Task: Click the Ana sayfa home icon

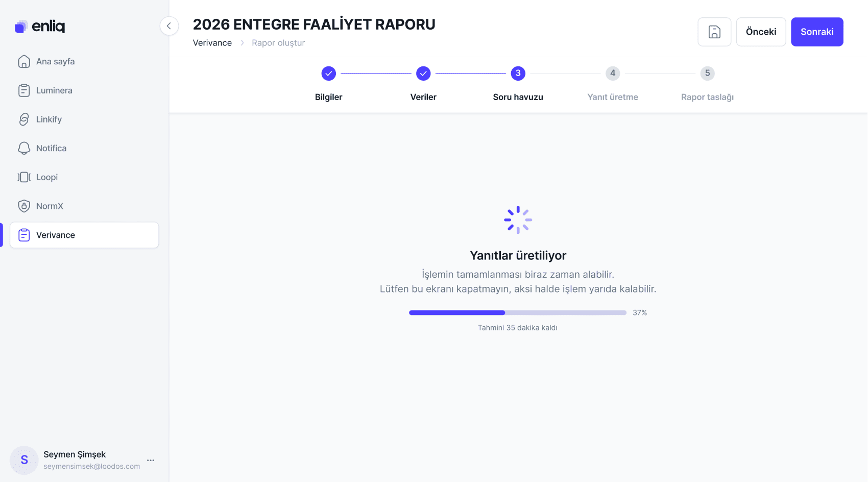Action: click(x=24, y=61)
